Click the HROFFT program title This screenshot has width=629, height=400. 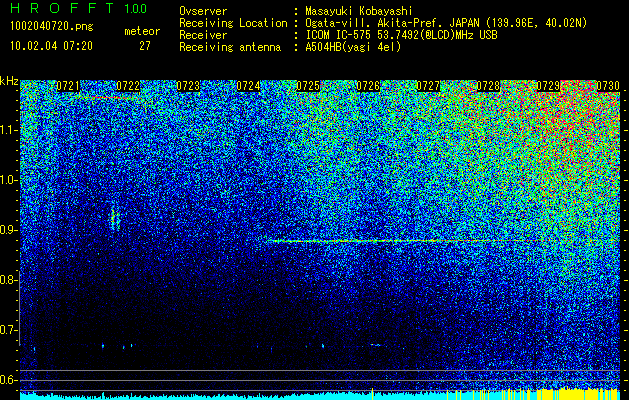pyautogui.click(x=62, y=8)
